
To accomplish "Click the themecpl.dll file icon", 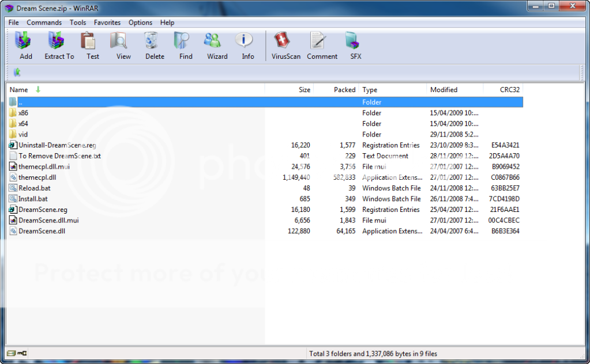I will point(13,177).
